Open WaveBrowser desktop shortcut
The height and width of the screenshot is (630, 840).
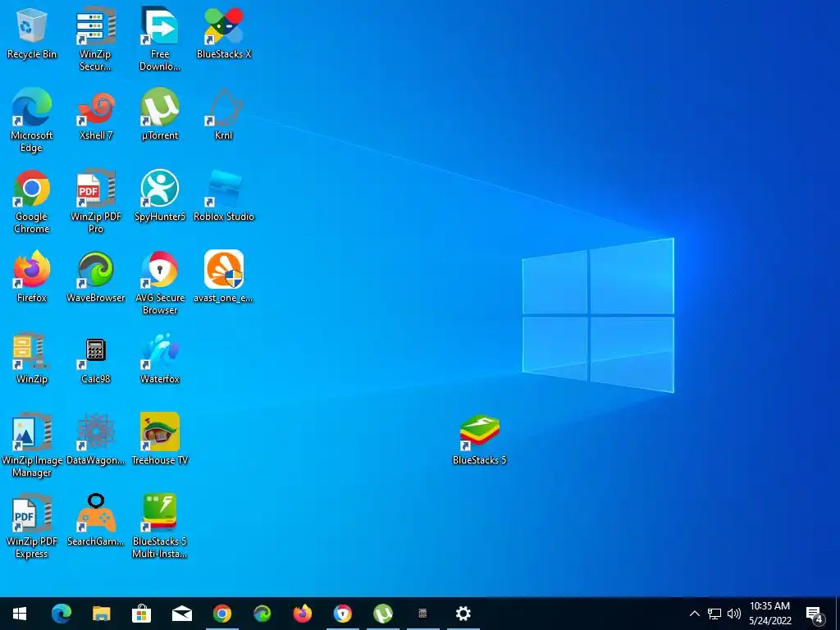pos(95,277)
